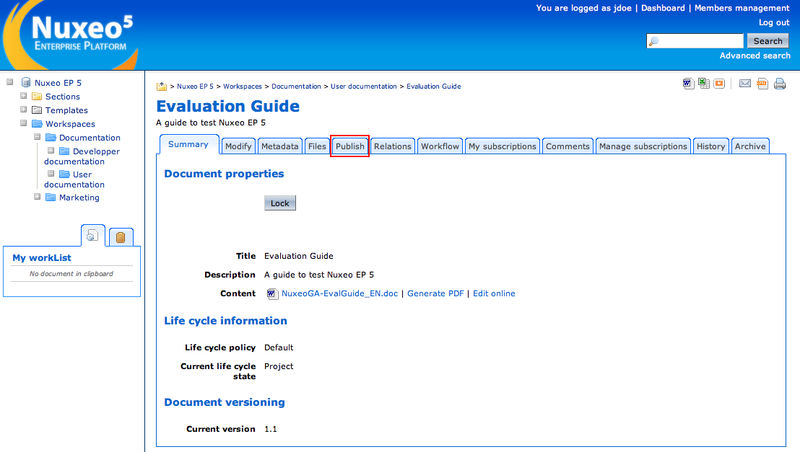Open the Summary tab
800x452 pixels.
[189, 144]
